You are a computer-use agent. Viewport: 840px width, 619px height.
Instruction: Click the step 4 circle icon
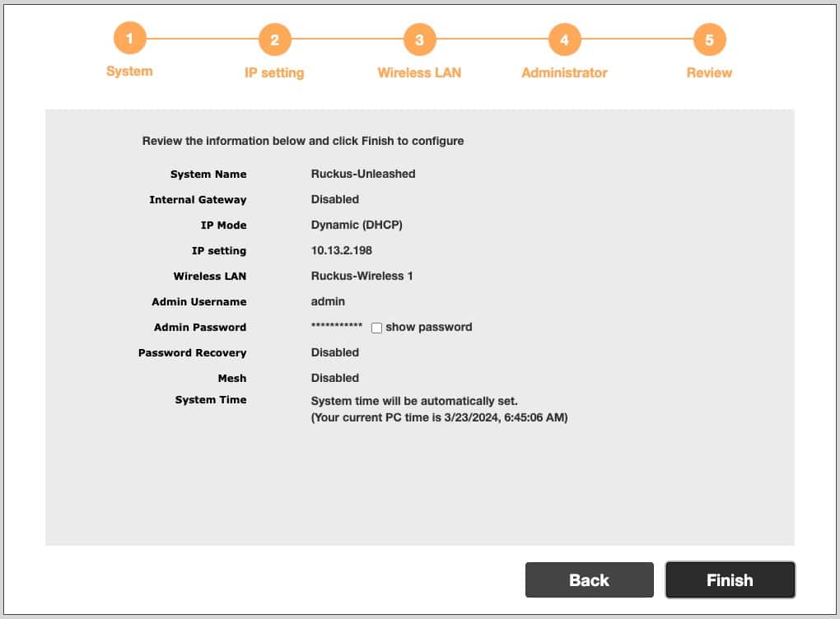click(564, 40)
